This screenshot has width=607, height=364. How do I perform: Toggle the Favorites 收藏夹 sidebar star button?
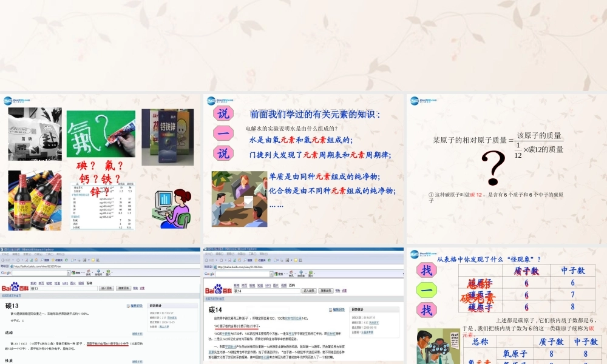click(x=53, y=260)
